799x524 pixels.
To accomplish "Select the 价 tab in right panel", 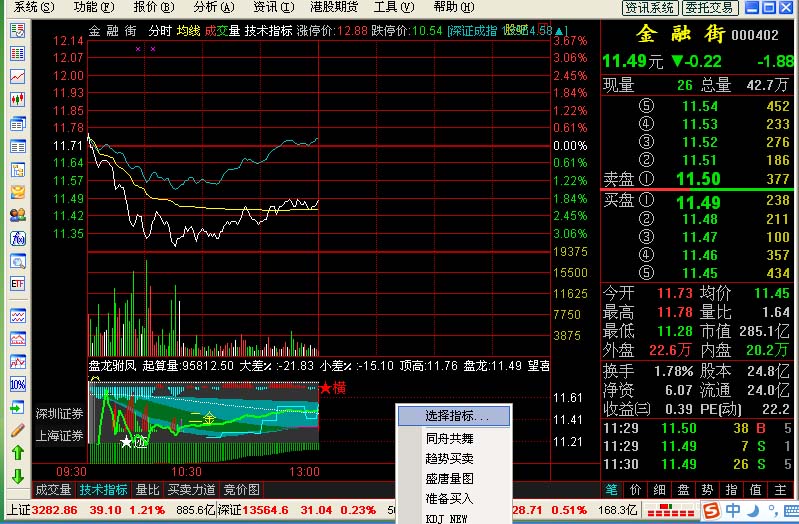I will coord(635,490).
